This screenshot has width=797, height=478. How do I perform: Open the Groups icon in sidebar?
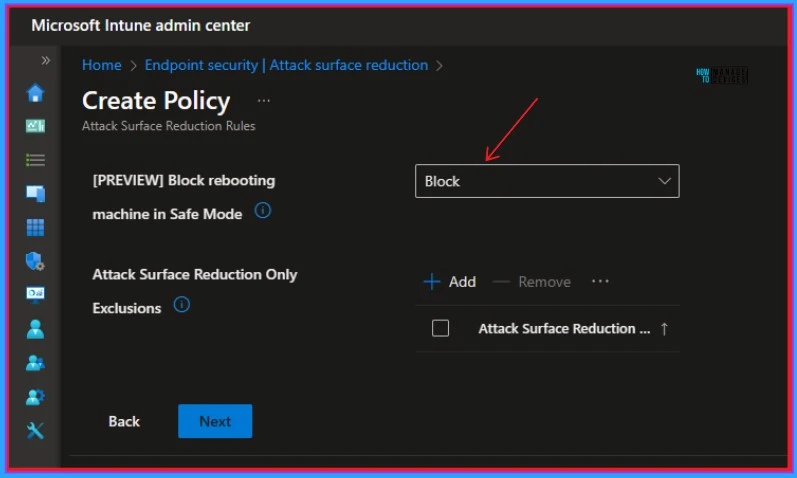pos(35,363)
